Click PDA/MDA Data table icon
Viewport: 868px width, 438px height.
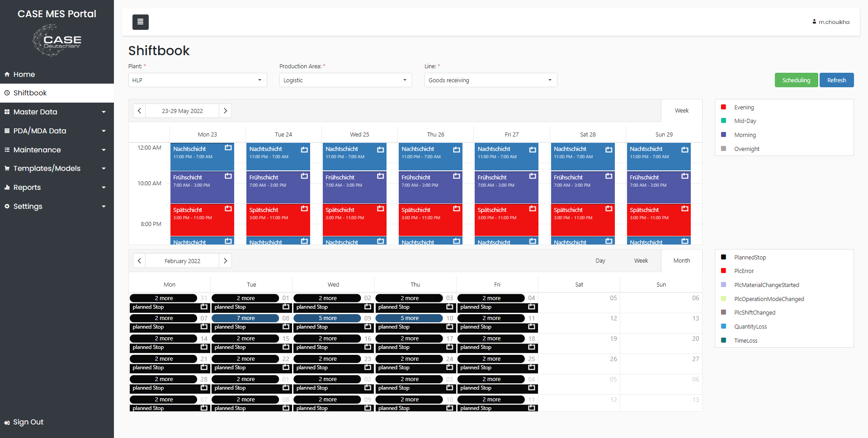tap(7, 131)
